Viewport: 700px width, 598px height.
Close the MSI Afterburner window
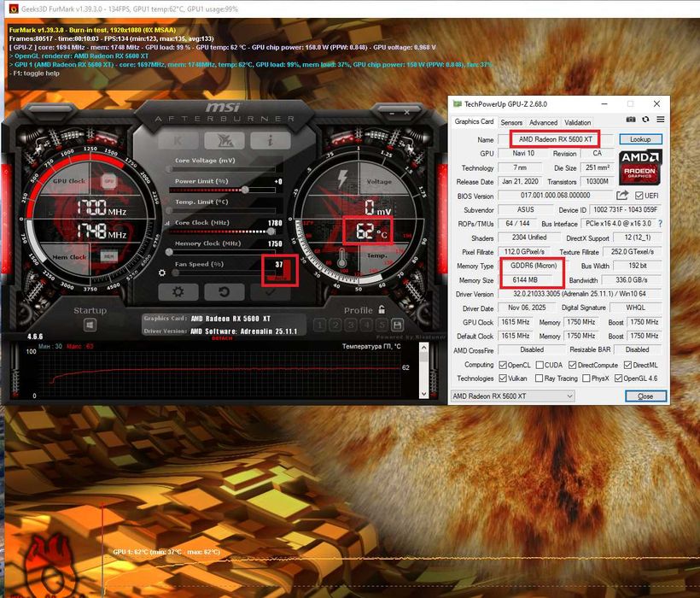point(406,113)
